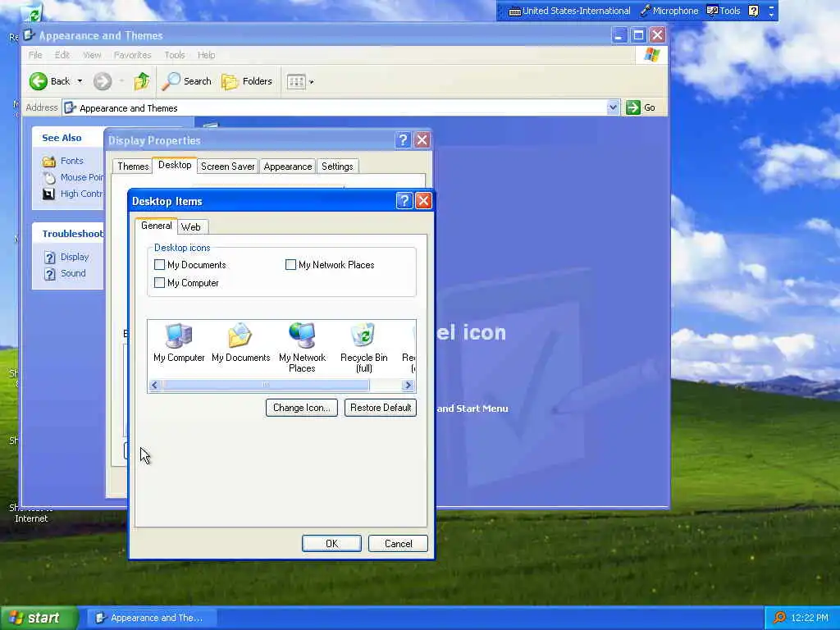Image resolution: width=840 pixels, height=630 pixels.
Task: Open the Favorites menu
Action: pyautogui.click(x=132, y=55)
